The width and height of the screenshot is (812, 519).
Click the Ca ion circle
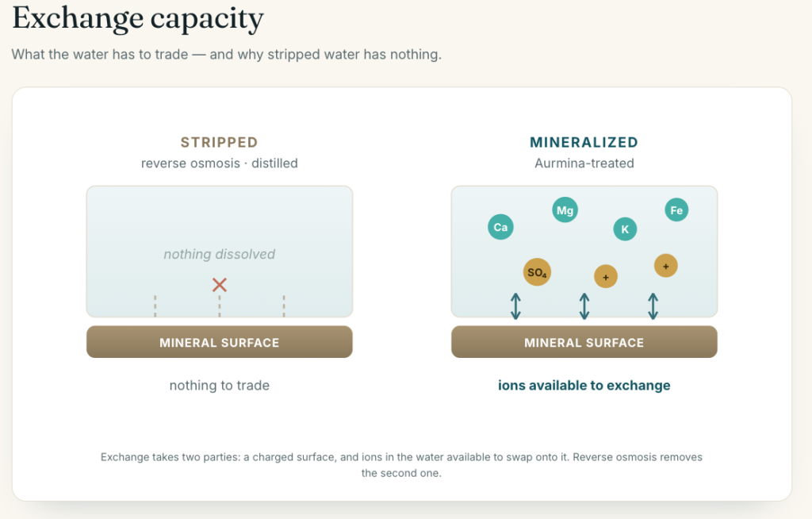click(x=500, y=227)
